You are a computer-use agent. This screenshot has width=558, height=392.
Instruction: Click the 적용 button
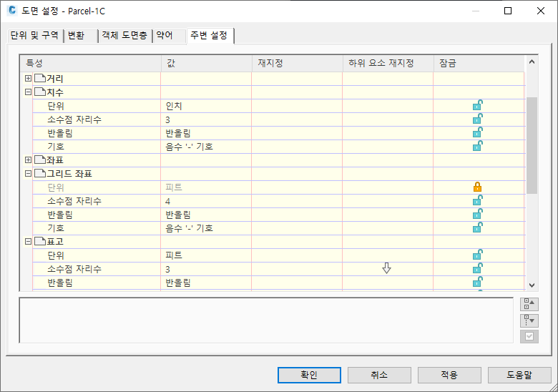click(x=449, y=375)
